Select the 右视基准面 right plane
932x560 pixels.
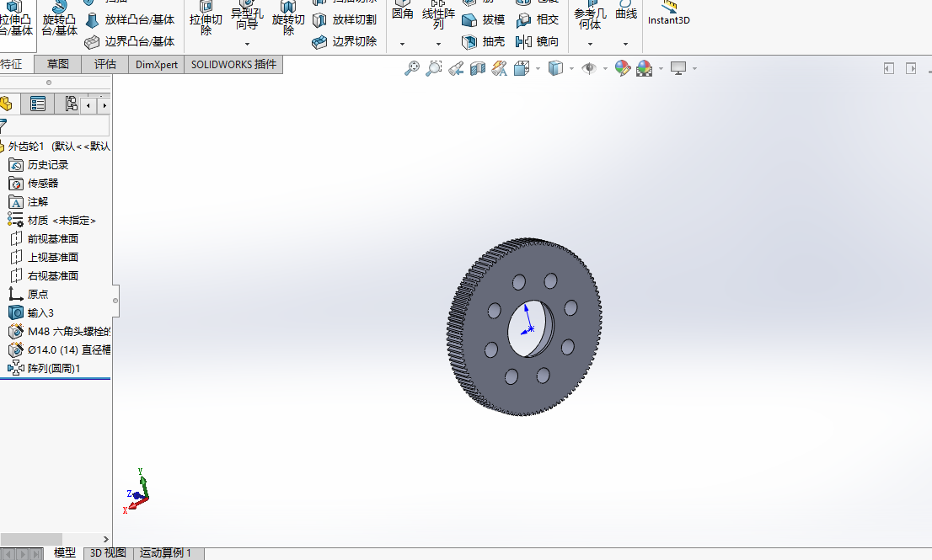(44, 275)
